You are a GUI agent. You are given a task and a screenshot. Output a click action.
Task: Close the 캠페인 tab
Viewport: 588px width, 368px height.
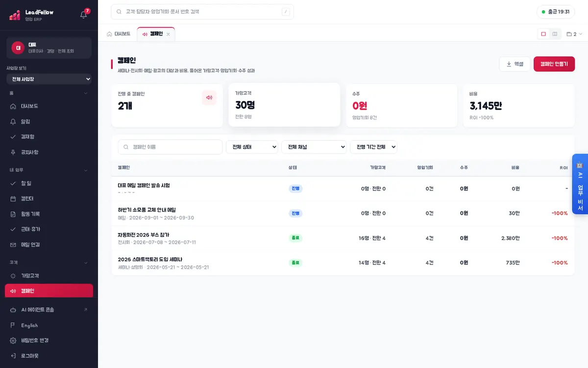tap(168, 34)
